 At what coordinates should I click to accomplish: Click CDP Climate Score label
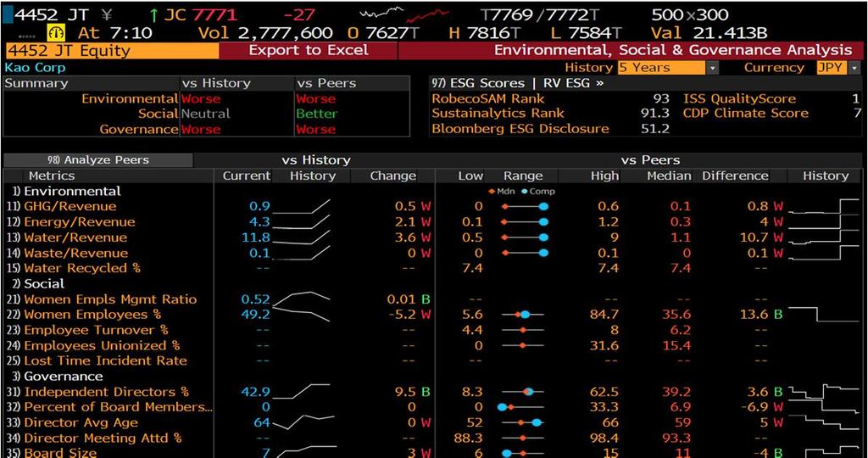point(746,114)
